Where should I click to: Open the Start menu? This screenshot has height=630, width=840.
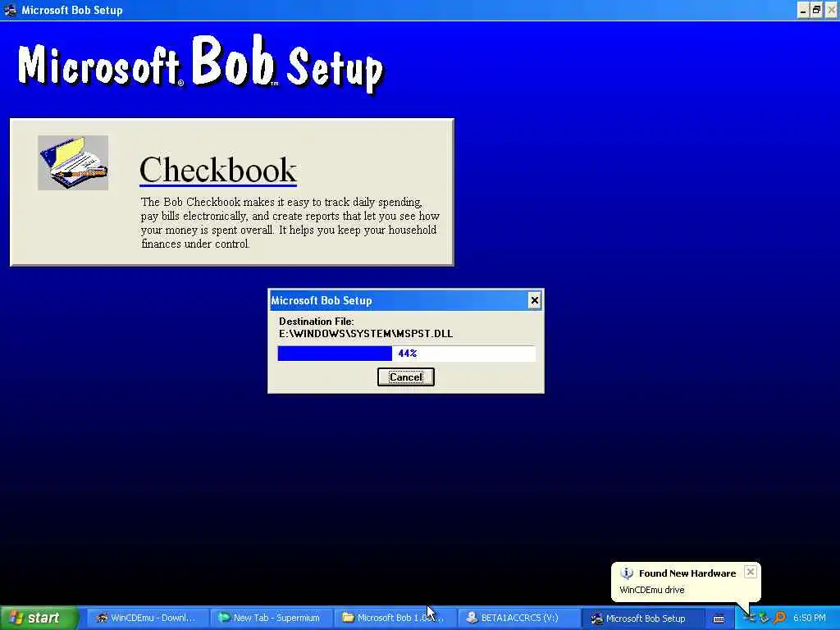point(39,618)
